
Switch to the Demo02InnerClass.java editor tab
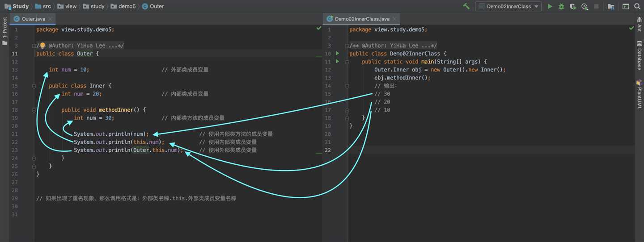pos(362,19)
